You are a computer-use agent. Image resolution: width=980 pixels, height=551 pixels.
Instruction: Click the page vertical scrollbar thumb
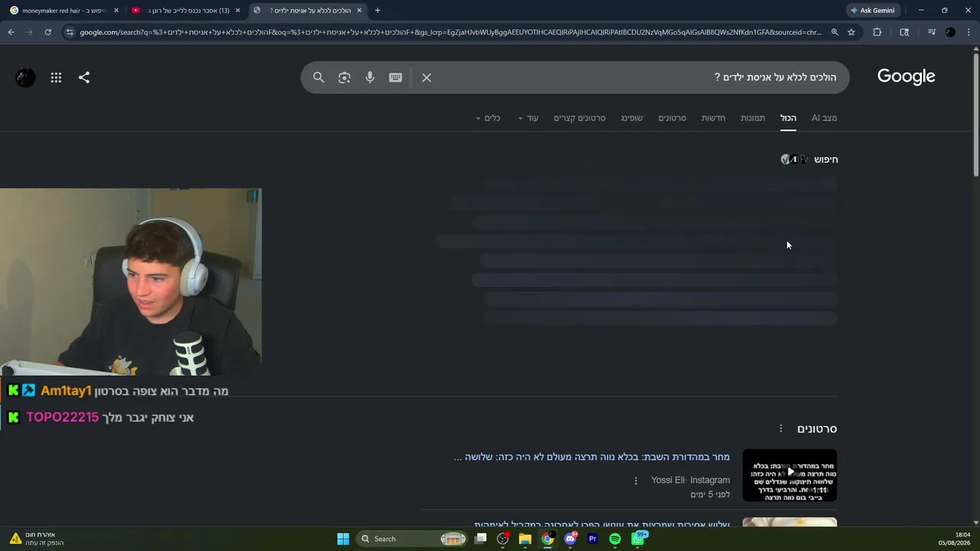coord(976,113)
